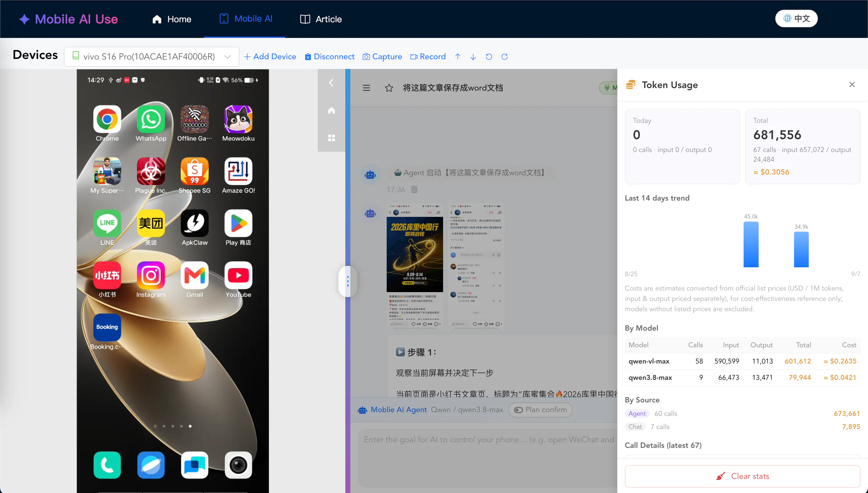Select the Mobile AI tab
Screen dimensions: 868x493
click(x=246, y=18)
